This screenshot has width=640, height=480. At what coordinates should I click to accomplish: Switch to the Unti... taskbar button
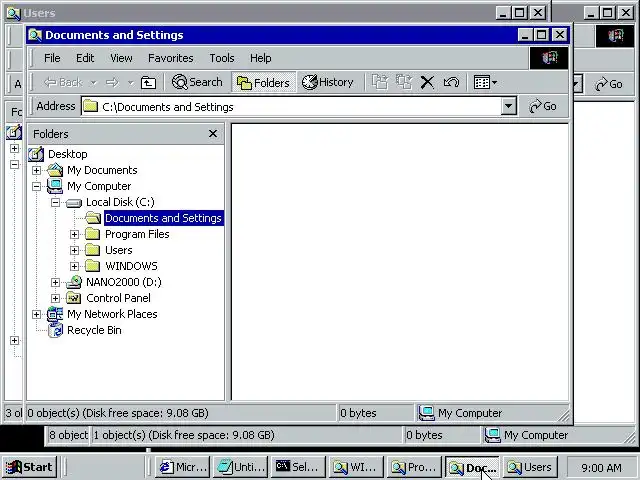click(x=241, y=467)
